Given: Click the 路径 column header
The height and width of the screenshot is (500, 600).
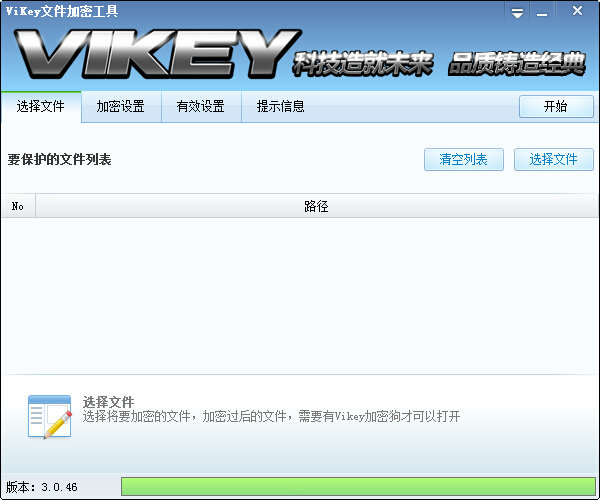Looking at the screenshot, I should [x=317, y=206].
